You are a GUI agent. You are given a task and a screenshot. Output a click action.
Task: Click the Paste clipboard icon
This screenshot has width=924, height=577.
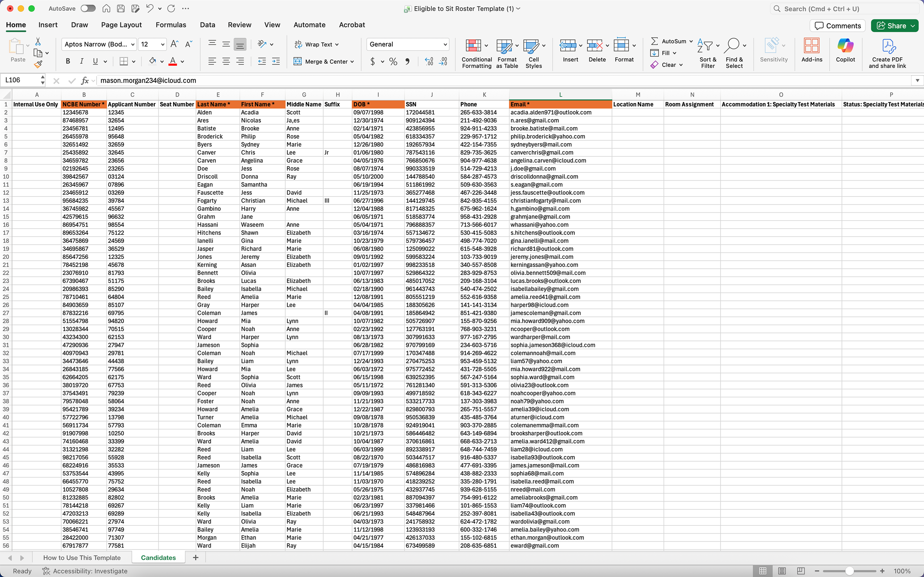point(16,46)
